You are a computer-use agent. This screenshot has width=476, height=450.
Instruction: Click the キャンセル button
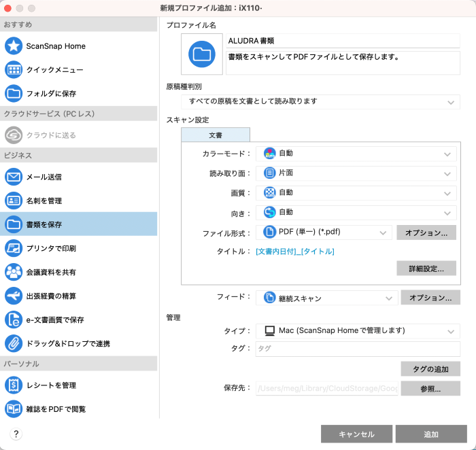coord(356,434)
